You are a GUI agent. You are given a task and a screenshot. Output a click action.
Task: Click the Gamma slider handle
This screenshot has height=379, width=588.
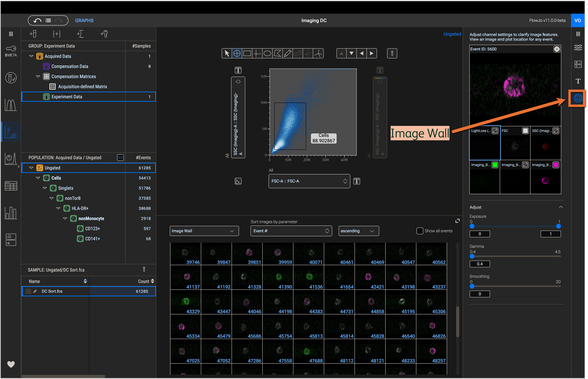(x=472, y=256)
